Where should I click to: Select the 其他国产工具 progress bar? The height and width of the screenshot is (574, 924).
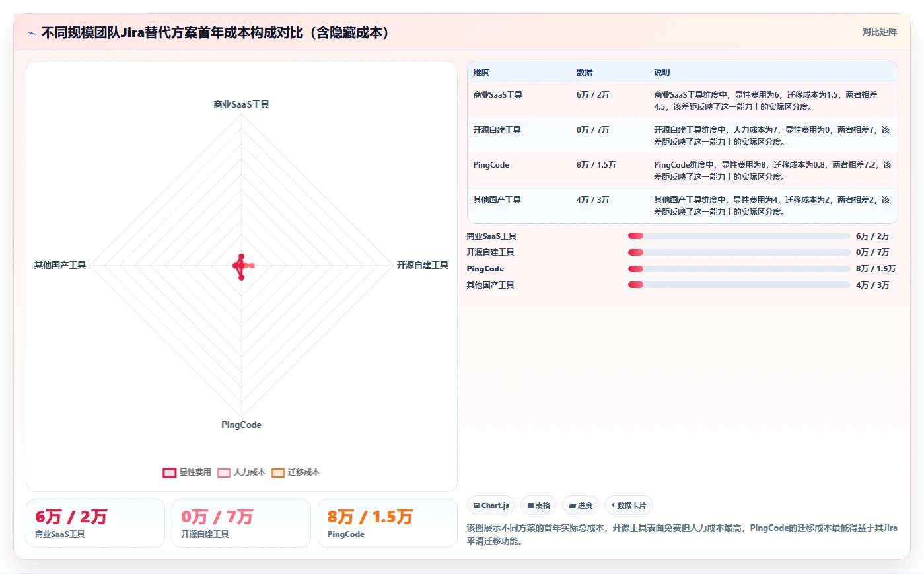739,285
